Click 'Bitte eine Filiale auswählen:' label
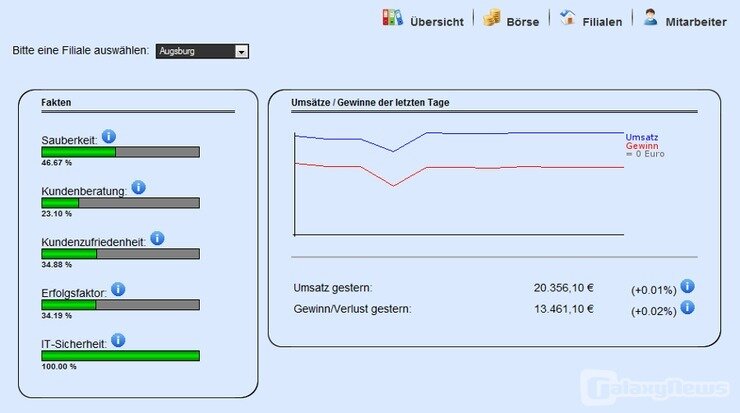 [x=81, y=51]
